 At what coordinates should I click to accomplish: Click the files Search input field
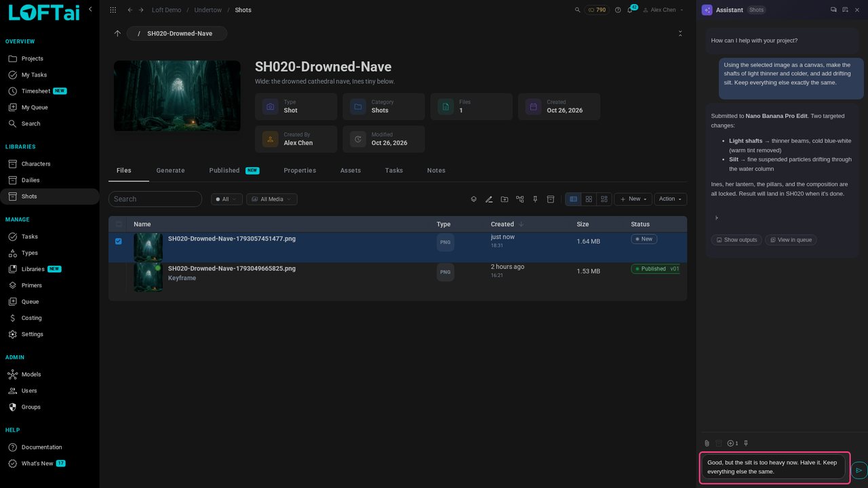pyautogui.click(x=155, y=199)
